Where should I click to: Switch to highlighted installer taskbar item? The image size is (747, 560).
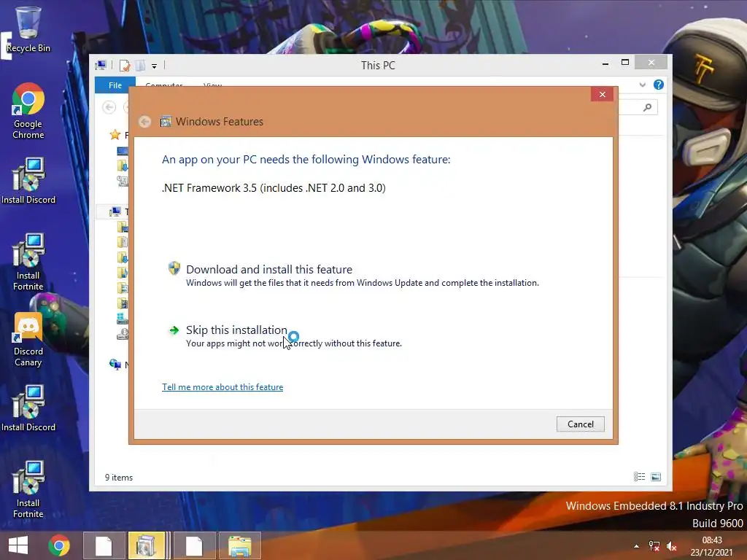click(148, 545)
